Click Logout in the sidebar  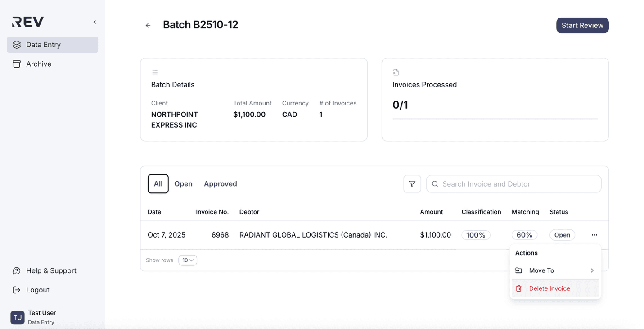click(x=37, y=290)
